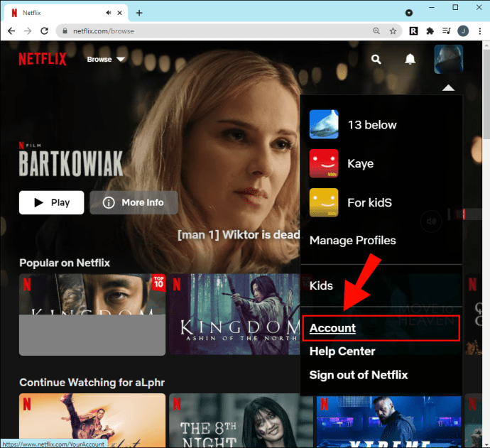
Task: Click the Continue Watching for aLphr heading
Action: point(92,383)
